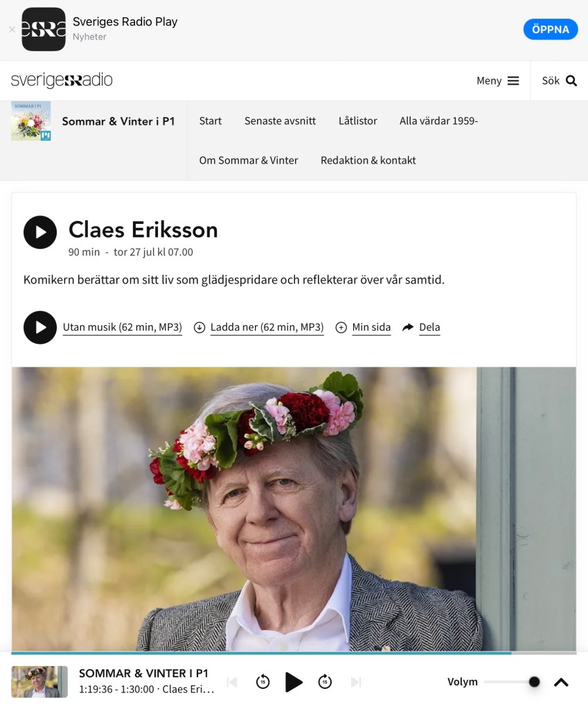The height and width of the screenshot is (709, 588).
Task: Click the download icon beside Ladda ner
Action: 199,327
